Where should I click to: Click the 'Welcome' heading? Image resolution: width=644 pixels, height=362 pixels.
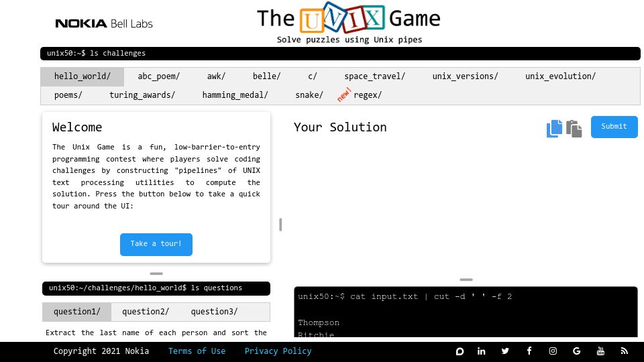[76, 127]
